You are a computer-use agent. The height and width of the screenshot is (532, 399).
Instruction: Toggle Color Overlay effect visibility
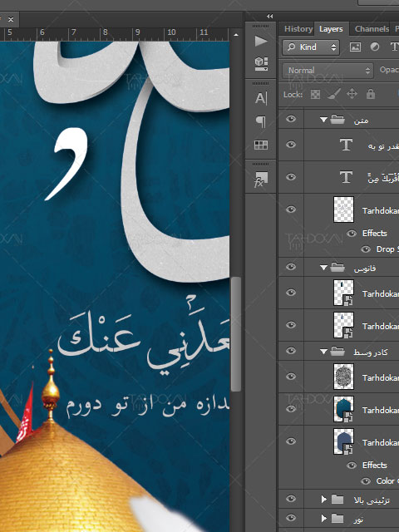click(366, 480)
